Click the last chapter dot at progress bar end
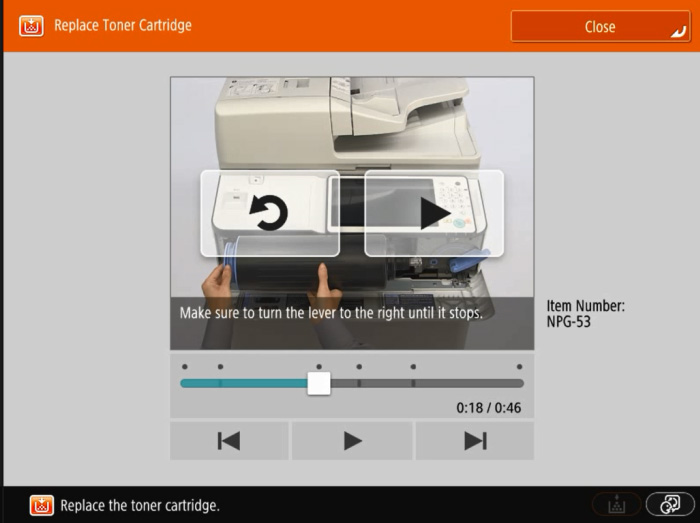700x523 pixels. pos(519,367)
